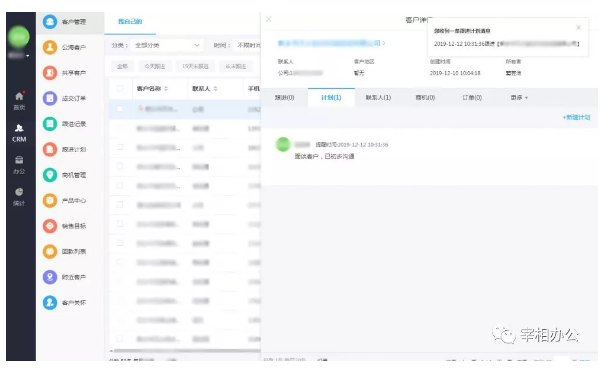Screen dimensions: 603x369
Task: Open the blue customer name link in the detail panel
Action: point(329,43)
